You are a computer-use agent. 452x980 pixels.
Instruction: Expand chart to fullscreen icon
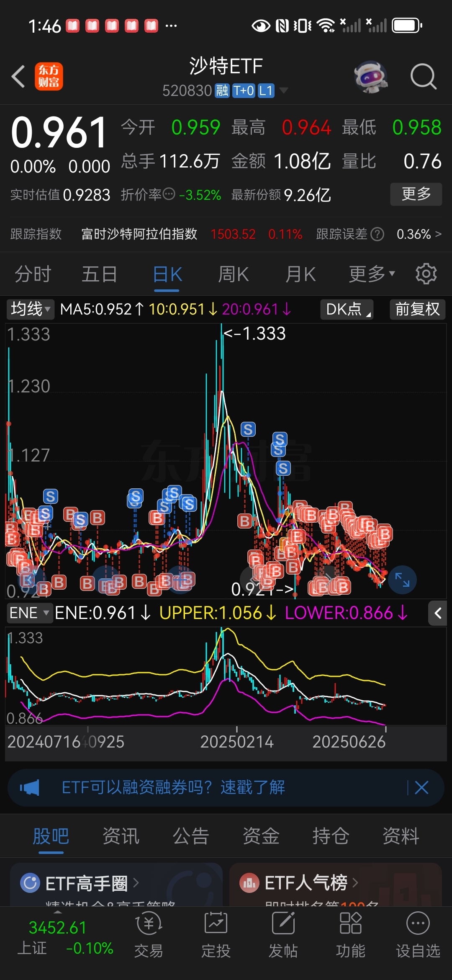point(402,580)
